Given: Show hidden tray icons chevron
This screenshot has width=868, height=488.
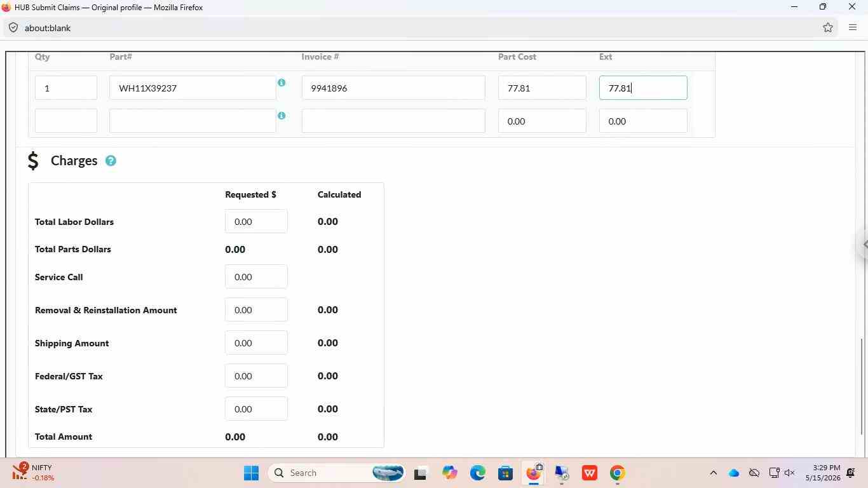Looking at the screenshot, I should point(713,473).
